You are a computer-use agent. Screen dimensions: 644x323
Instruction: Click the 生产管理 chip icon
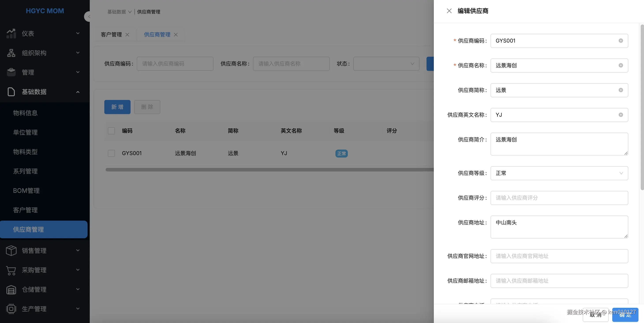[11, 309]
